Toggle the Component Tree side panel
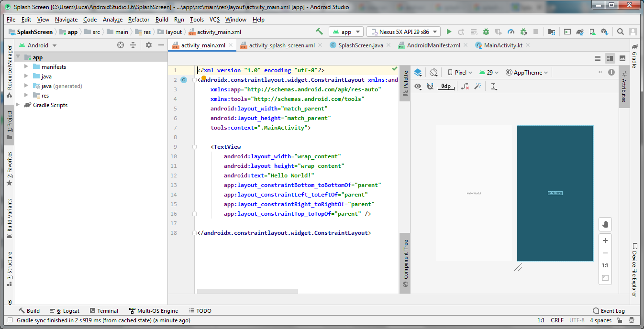This screenshot has height=329, width=644. (x=405, y=263)
